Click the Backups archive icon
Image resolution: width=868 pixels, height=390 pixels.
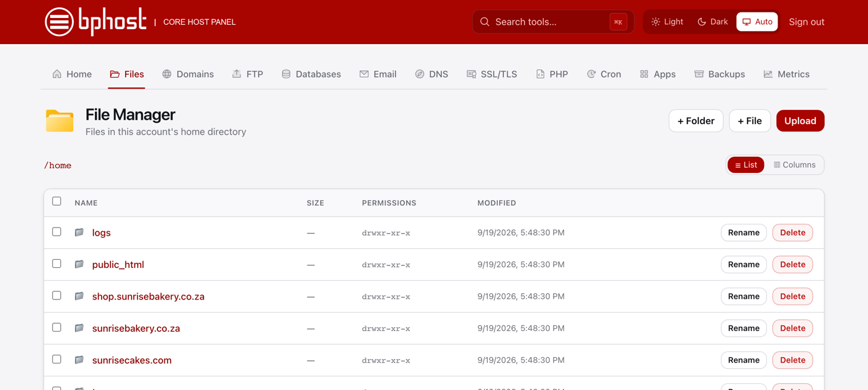699,74
